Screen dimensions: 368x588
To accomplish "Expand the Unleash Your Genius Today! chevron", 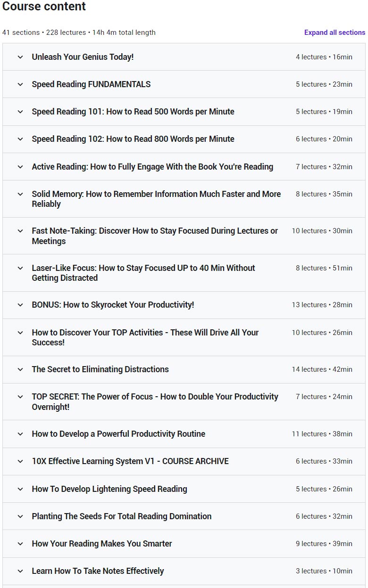I will coord(20,57).
